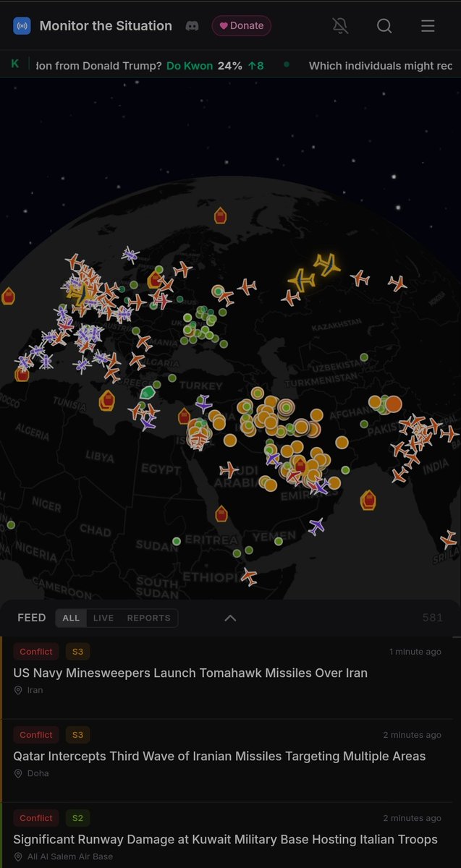Click the Conflict tag on the Kuwait item
Image resolution: width=461 pixels, height=868 pixels.
click(36, 818)
